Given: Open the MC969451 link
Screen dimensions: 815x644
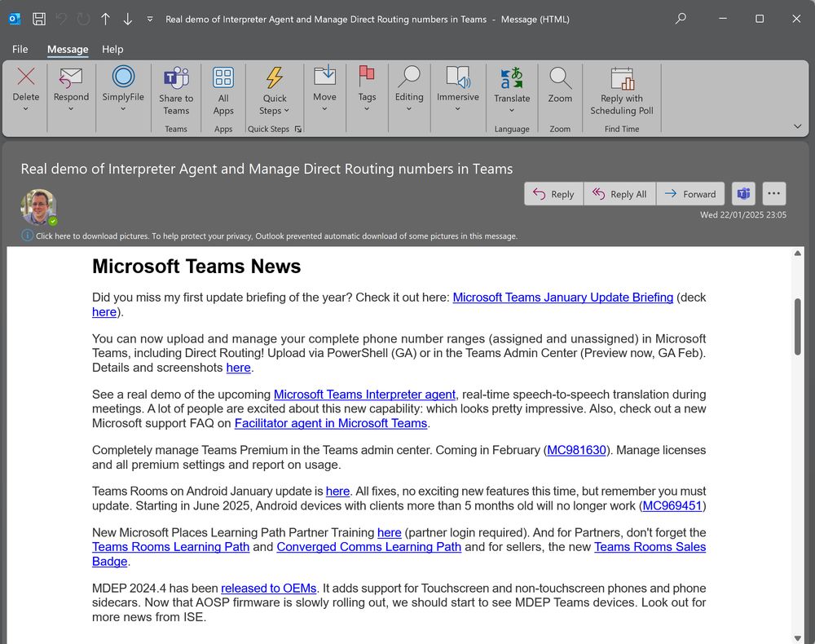Looking at the screenshot, I should (672, 505).
